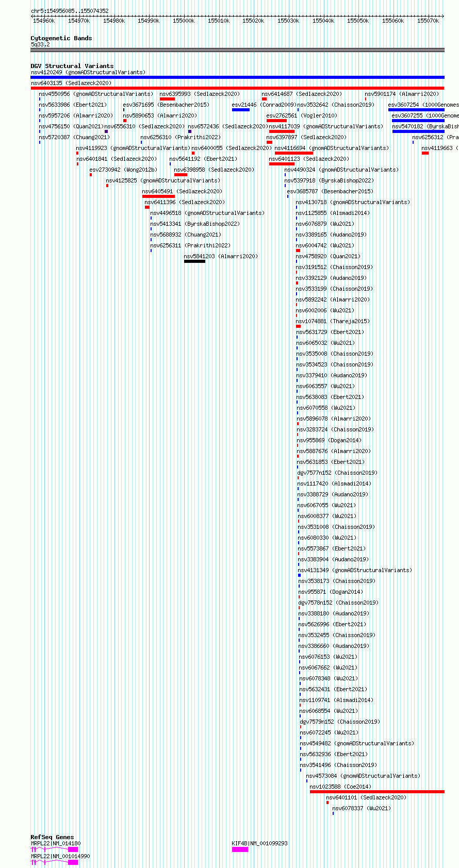Select esv3607254 1000Genomes variant label

pos(423,105)
